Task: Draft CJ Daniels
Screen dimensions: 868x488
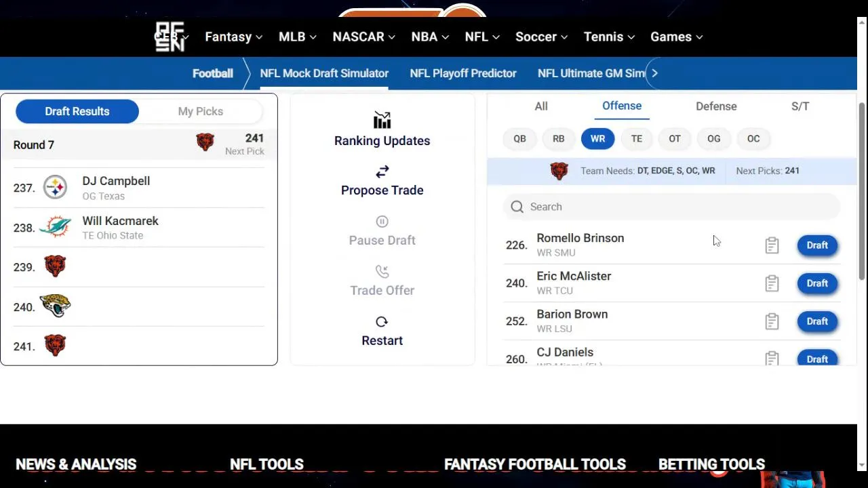Action: pos(817,358)
